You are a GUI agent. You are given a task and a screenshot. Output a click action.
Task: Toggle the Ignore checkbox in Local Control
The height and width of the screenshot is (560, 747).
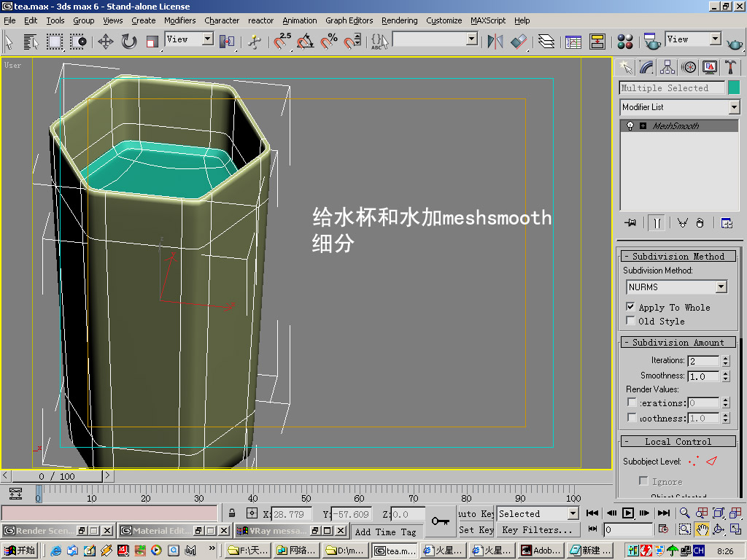click(643, 481)
